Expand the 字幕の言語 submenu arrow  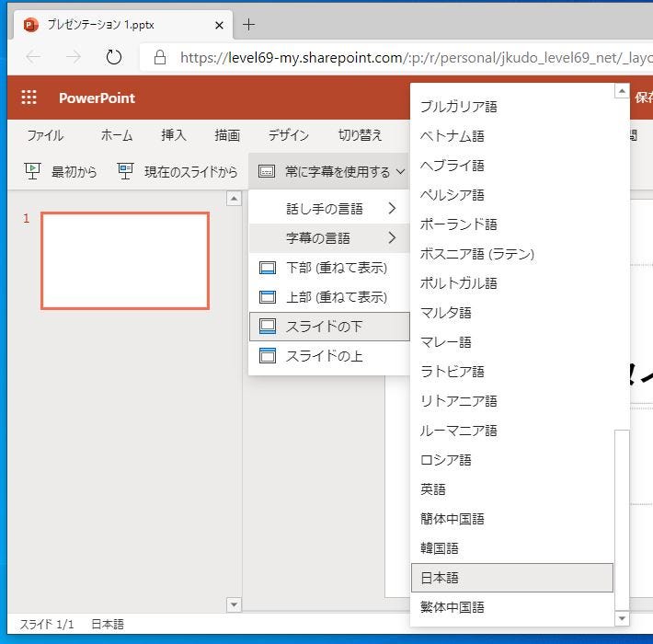(392, 238)
